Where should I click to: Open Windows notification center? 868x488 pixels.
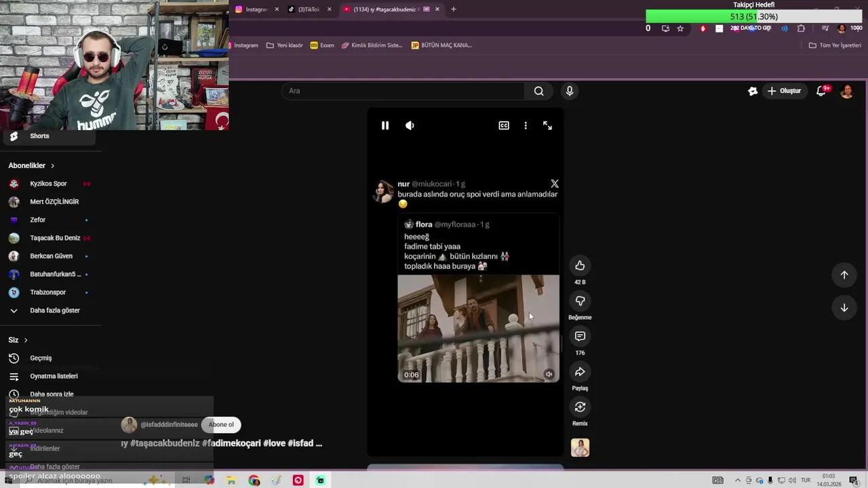[854, 481]
